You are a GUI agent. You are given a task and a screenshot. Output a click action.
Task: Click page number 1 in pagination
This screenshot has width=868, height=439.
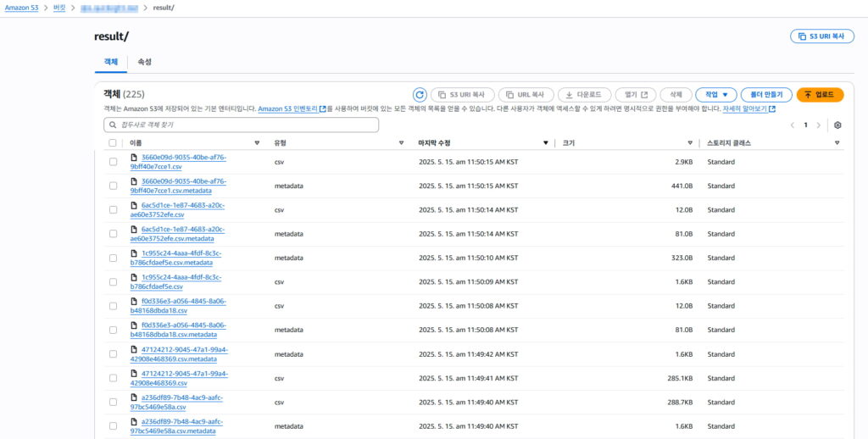pos(805,125)
